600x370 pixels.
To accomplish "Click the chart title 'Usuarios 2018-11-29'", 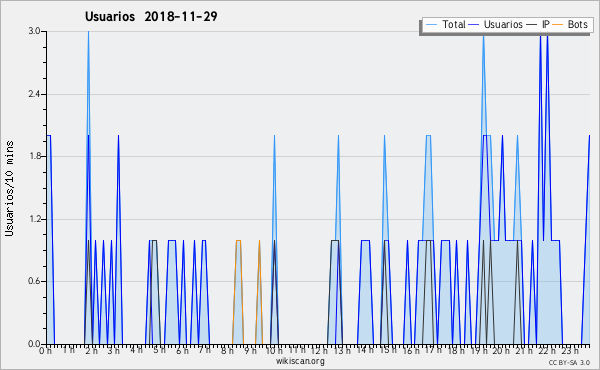I will [151, 16].
